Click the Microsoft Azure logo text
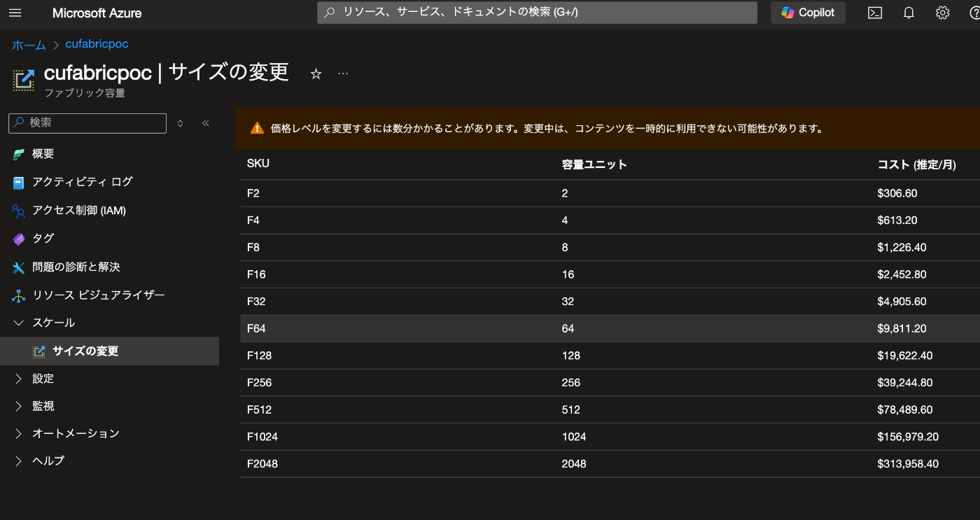The width and height of the screenshot is (980, 520). (97, 13)
